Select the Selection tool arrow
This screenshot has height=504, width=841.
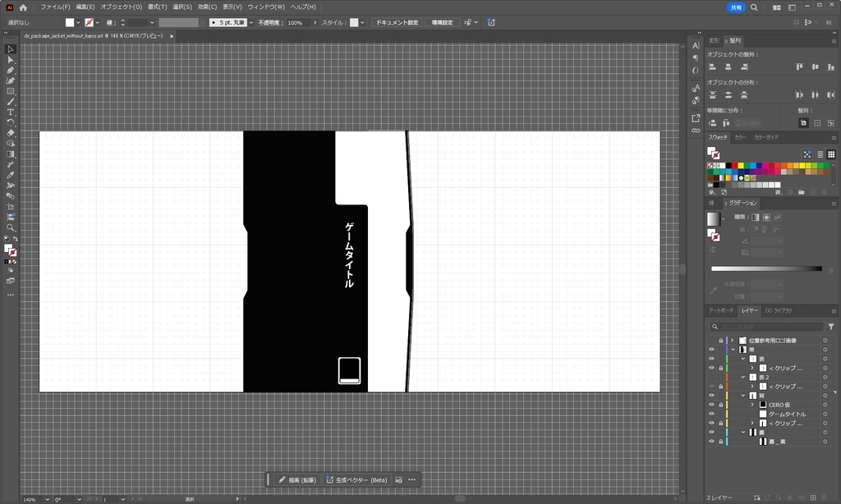coord(10,49)
